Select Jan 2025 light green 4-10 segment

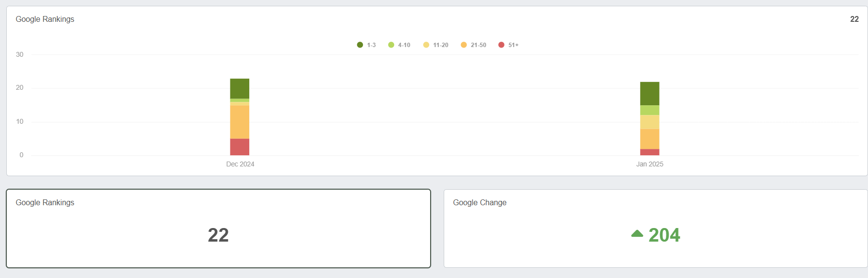[650, 110]
